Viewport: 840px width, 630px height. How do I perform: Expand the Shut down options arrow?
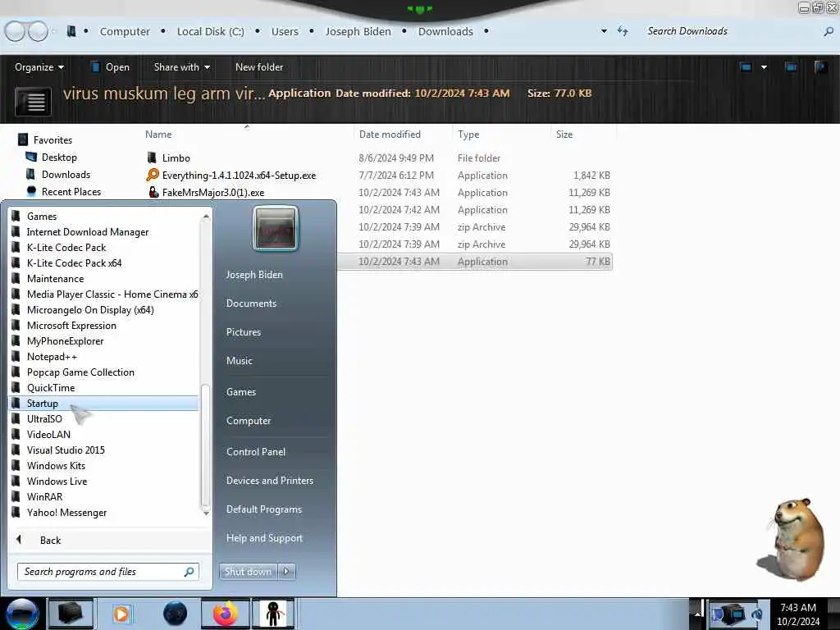(286, 572)
